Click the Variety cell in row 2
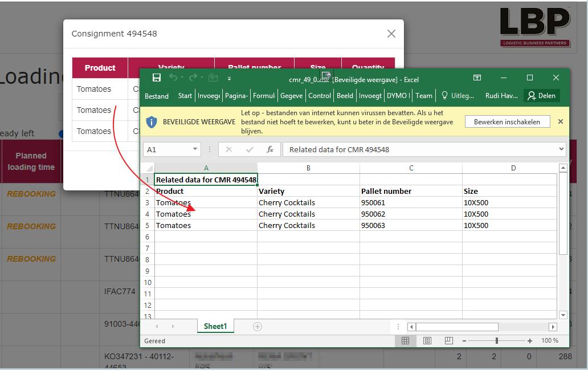 click(x=308, y=192)
